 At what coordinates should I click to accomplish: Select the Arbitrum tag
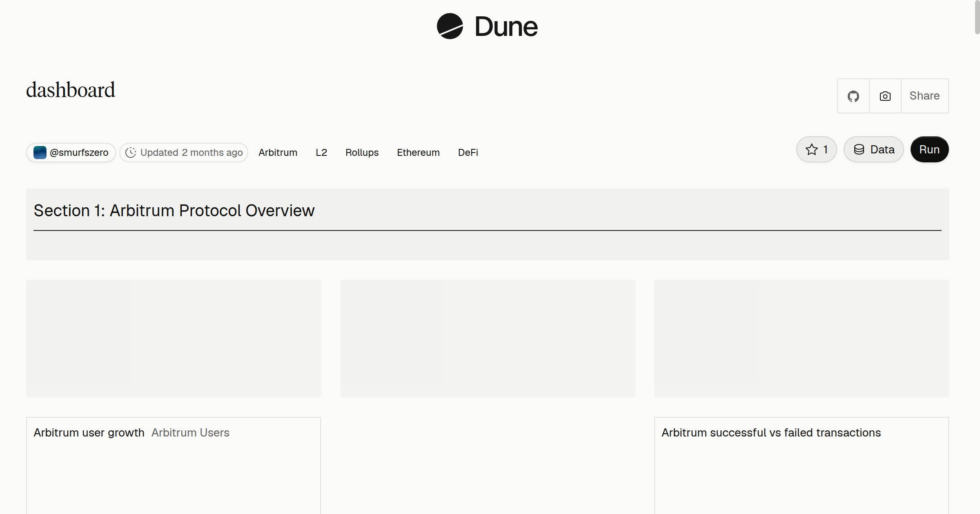tap(278, 153)
